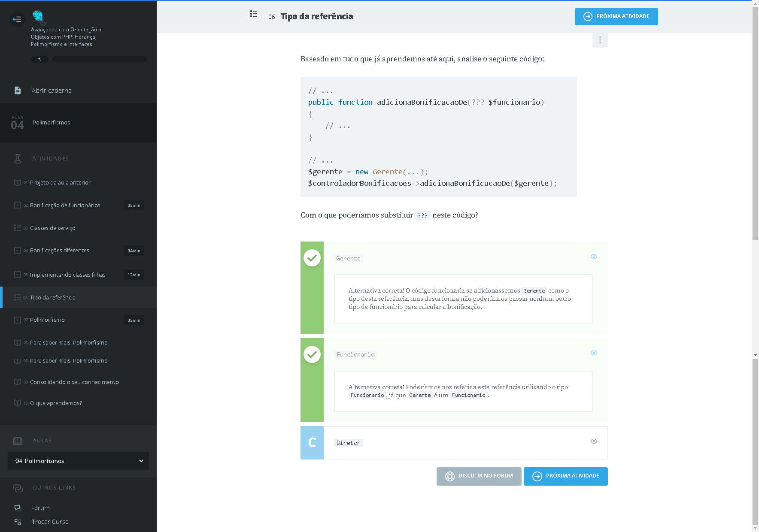
Task: Open activity 02 Bonificação de funcionários
Action: (65, 206)
